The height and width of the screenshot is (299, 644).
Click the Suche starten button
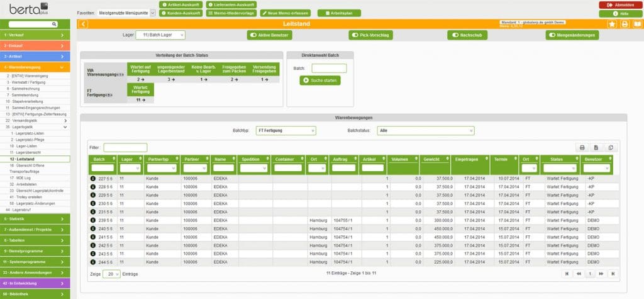[320, 80]
